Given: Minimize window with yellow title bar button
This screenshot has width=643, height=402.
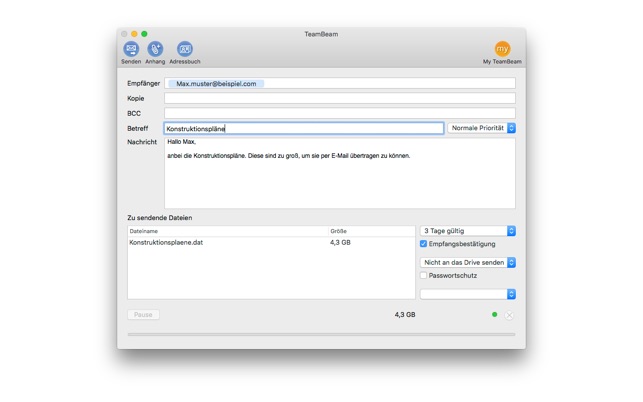Looking at the screenshot, I should 134,34.
